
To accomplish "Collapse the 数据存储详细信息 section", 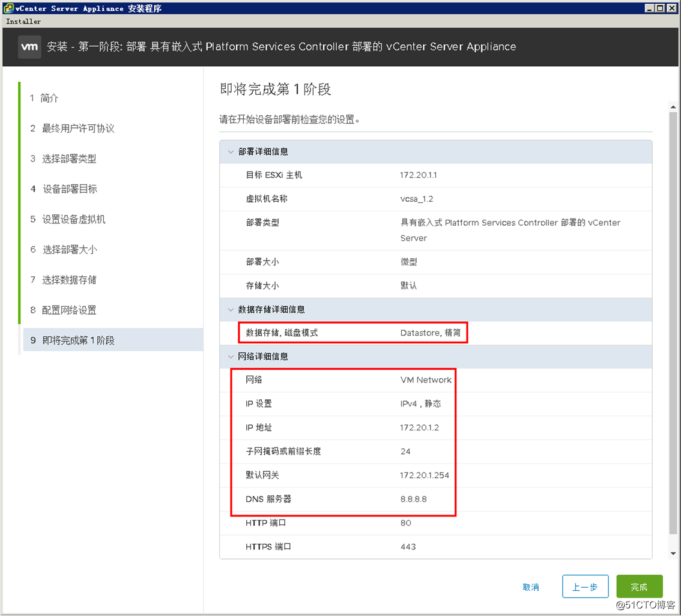I will tap(231, 310).
